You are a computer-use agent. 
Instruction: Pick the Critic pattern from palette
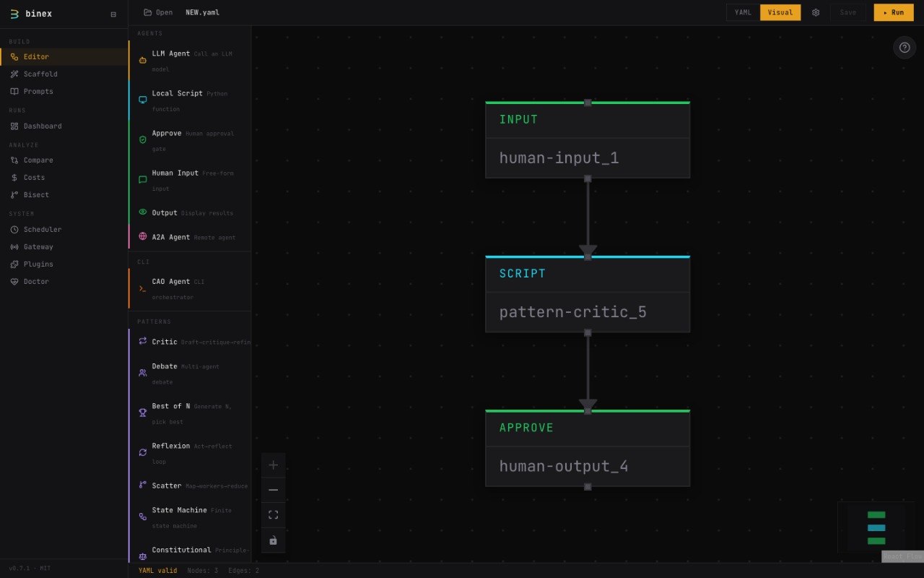click(190, 342)
